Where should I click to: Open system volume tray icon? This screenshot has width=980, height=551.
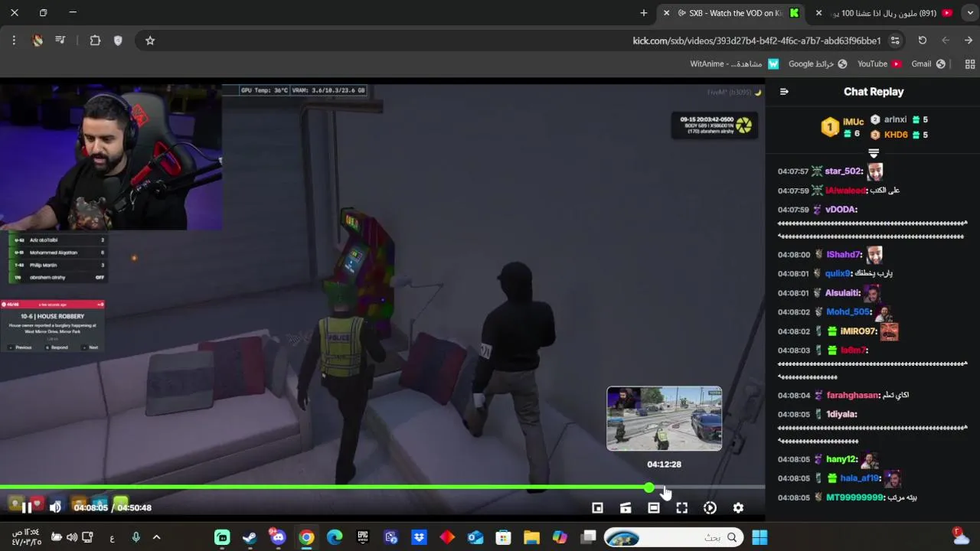pyautogui.click(x=71, y=538)
